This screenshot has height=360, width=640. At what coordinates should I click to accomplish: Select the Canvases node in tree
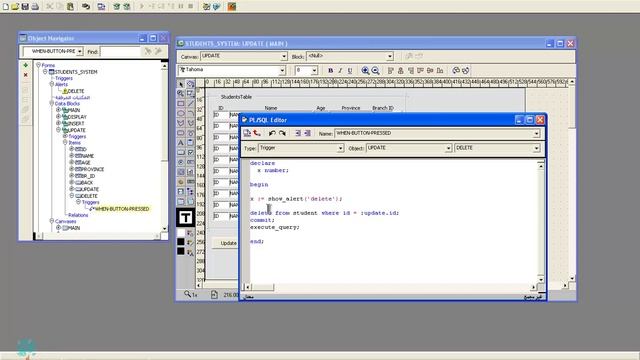pos(65,221)
